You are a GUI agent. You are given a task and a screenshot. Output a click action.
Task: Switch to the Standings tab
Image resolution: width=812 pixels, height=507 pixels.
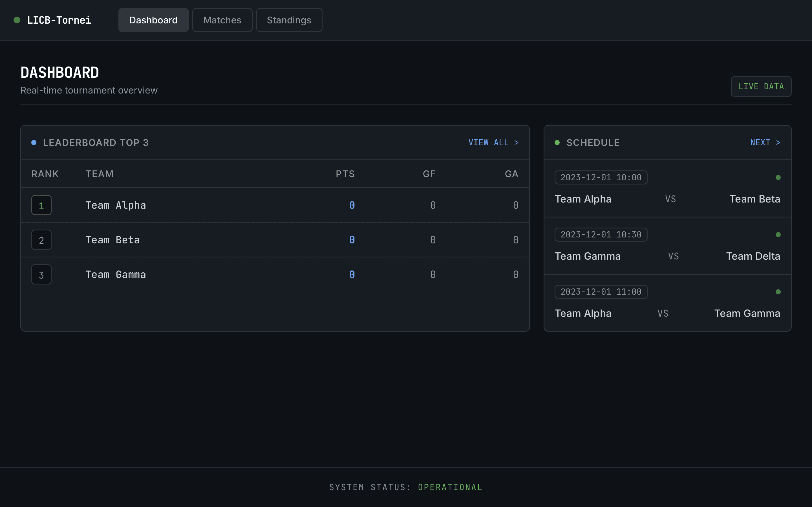(289, 20)
